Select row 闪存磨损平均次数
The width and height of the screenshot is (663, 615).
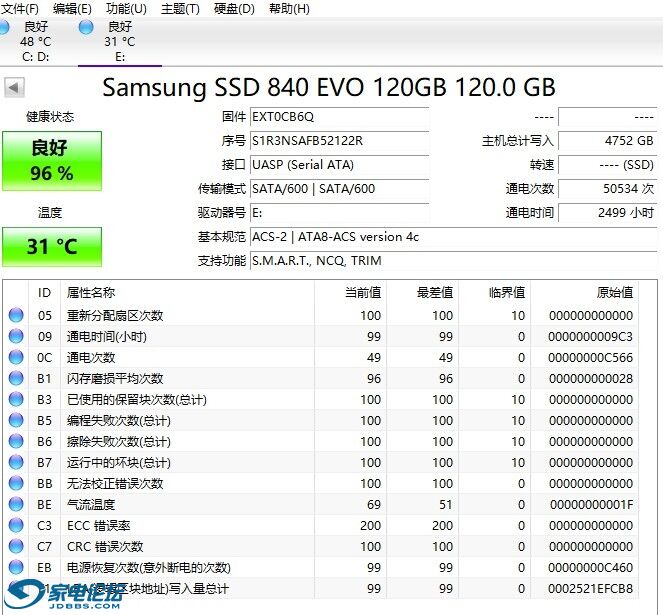coord(321,378)
